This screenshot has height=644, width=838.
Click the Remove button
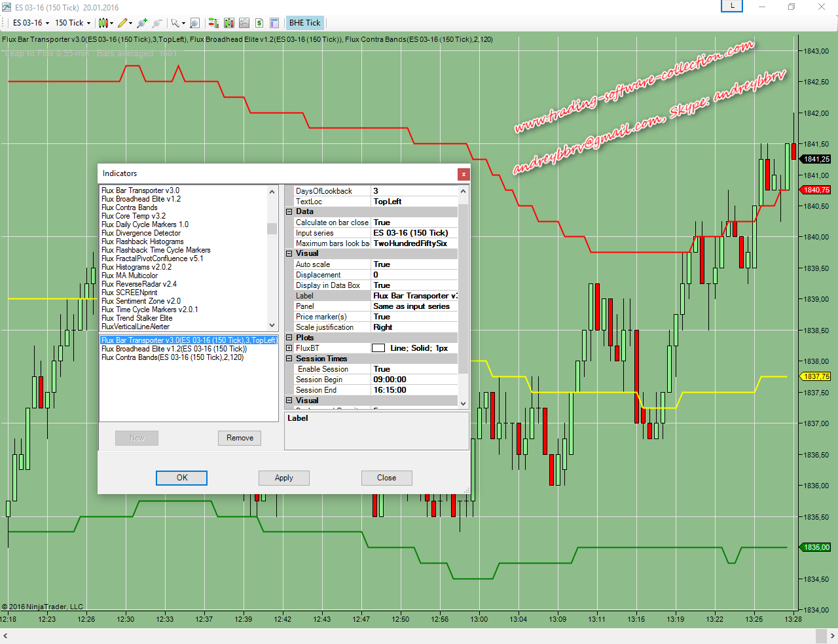240,438
